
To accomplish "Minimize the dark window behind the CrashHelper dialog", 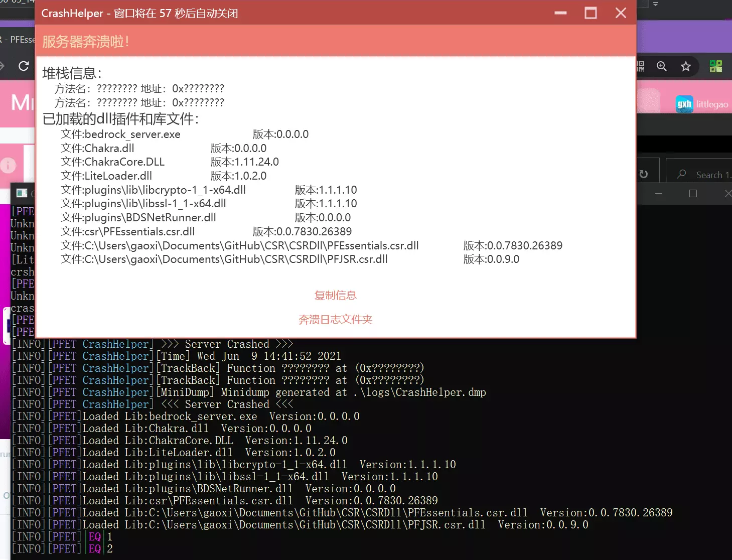I will coord(659,194).
